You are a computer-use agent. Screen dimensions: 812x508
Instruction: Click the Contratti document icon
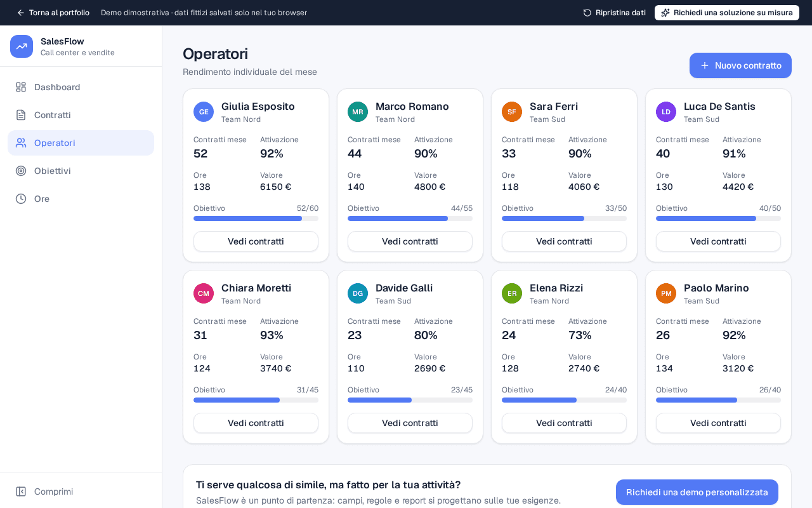[x=21, y=115]
